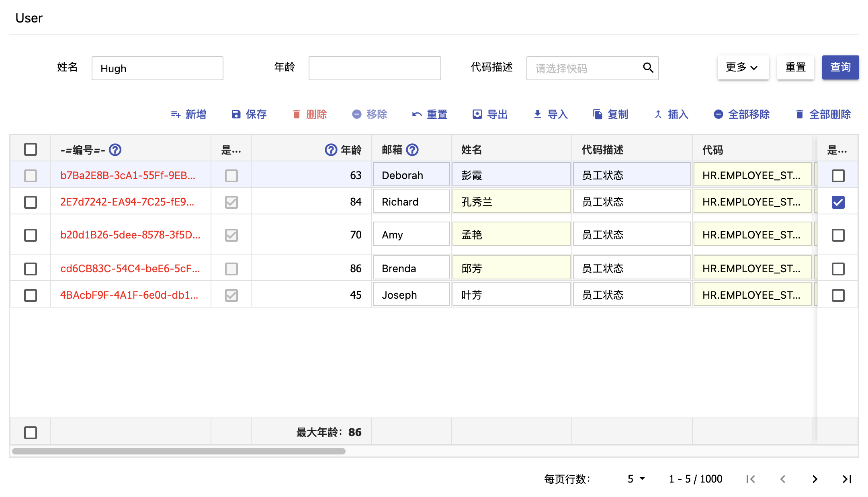
Task: Check the header select-all checkbox
Action: (31, 149)
